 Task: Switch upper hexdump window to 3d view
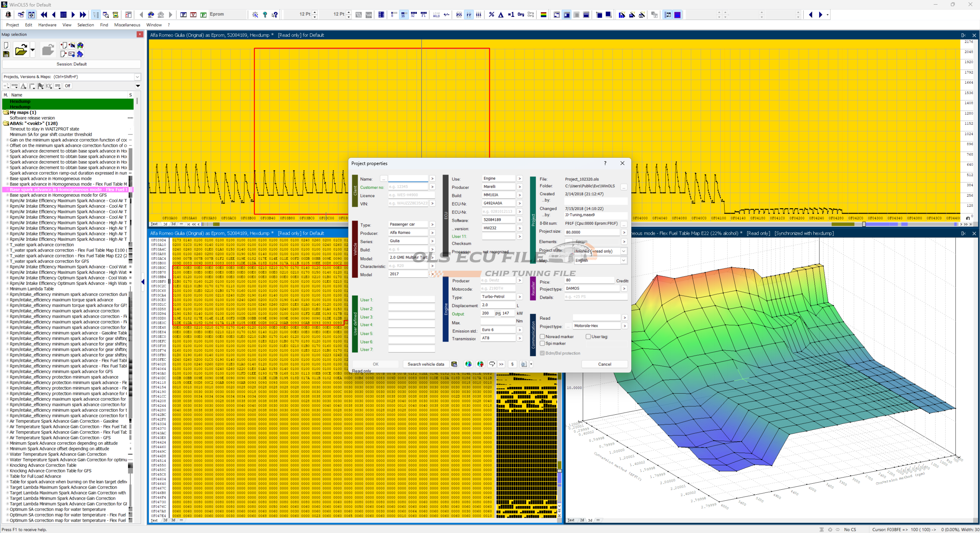(173, 224)
